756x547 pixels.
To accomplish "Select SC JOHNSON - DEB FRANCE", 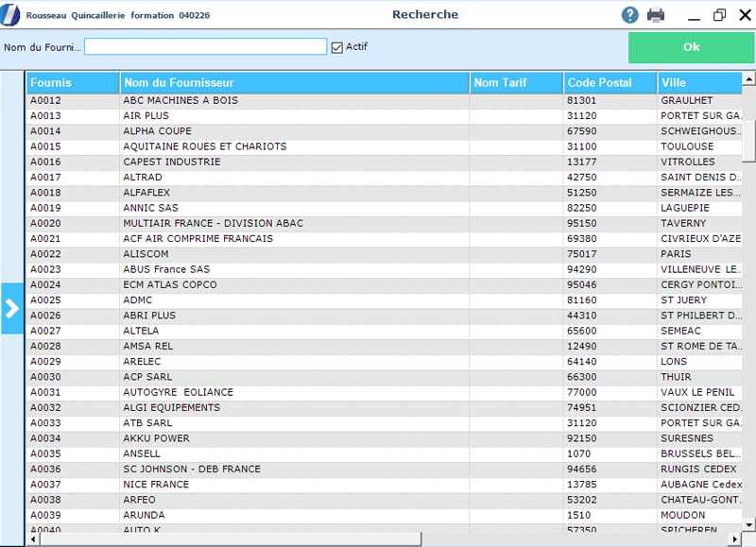I will (x=192, y=469).
